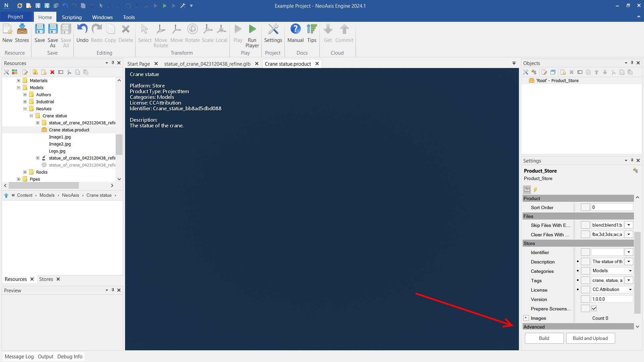The width and height of the screenshot is (644, 362).
Task: Click the Build and Upload button
Action: [590, 338]
